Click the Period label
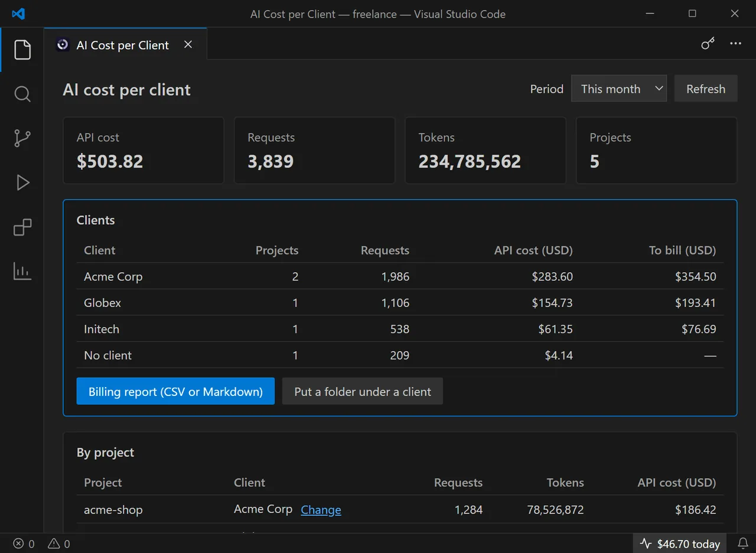Viewport: 756px width, 553px height. [547, 89]
